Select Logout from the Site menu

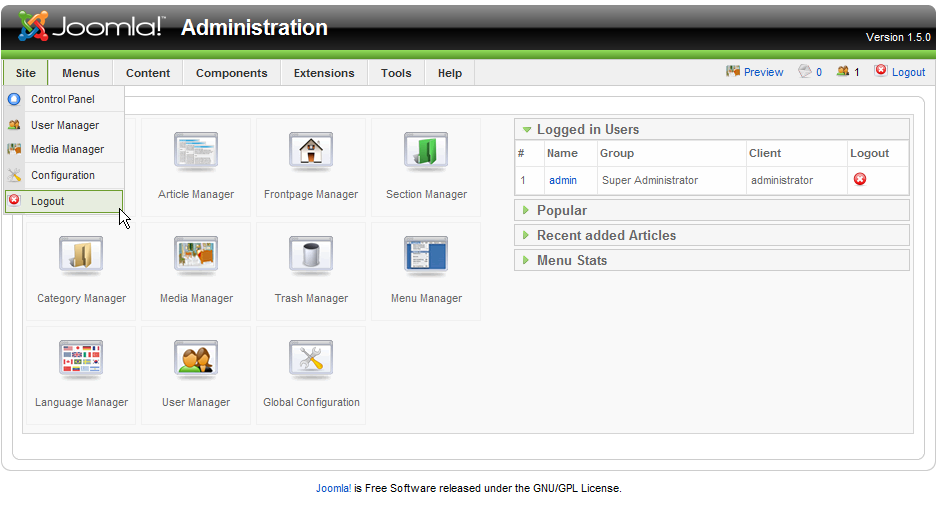(x=48, y=201)
